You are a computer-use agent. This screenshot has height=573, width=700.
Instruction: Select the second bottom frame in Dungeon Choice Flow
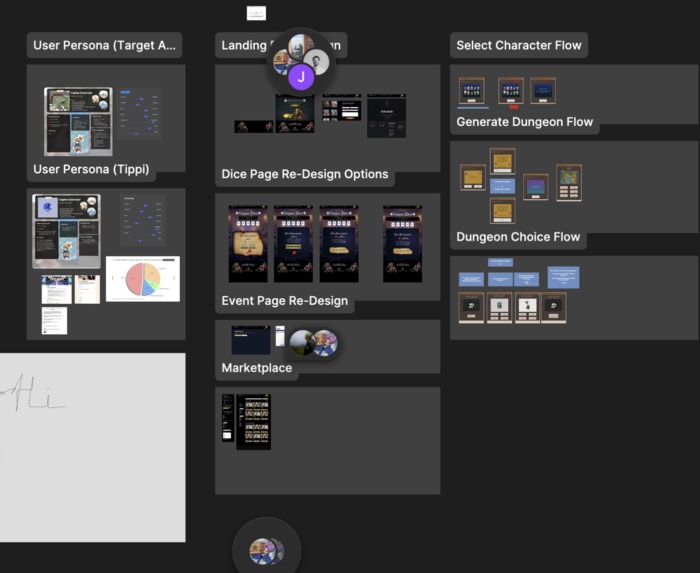(x=499, y=307)
